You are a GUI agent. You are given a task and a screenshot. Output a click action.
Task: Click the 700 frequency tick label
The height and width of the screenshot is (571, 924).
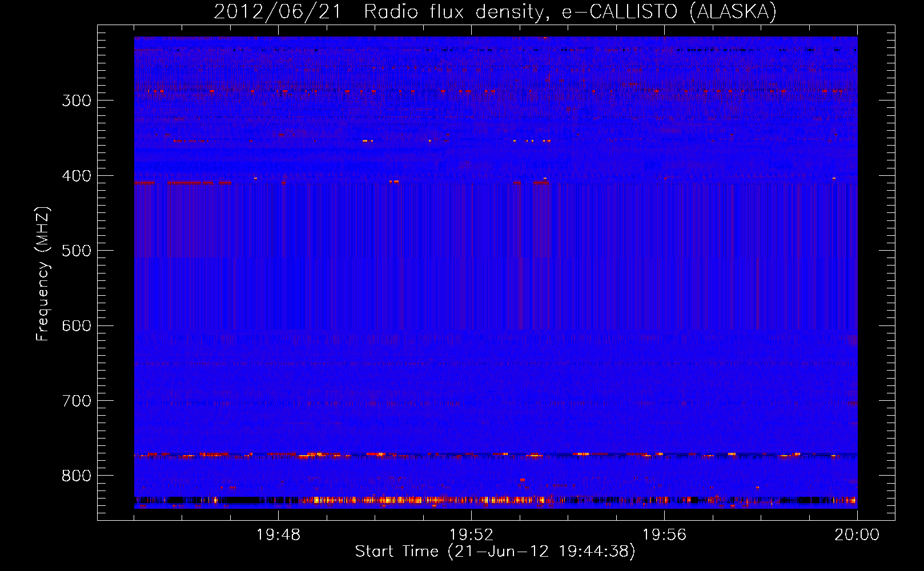tap(77, 401)
